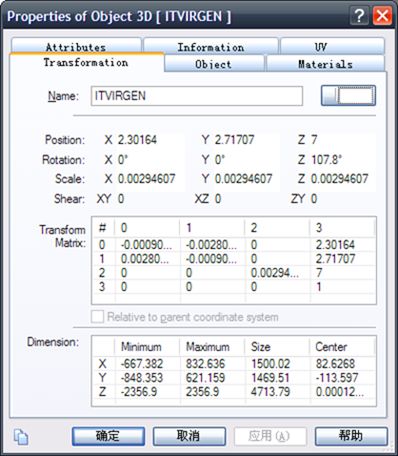Click the 帮助 (Help) button
The height and width of the screenshot is (456, 398).
point(351,436)
